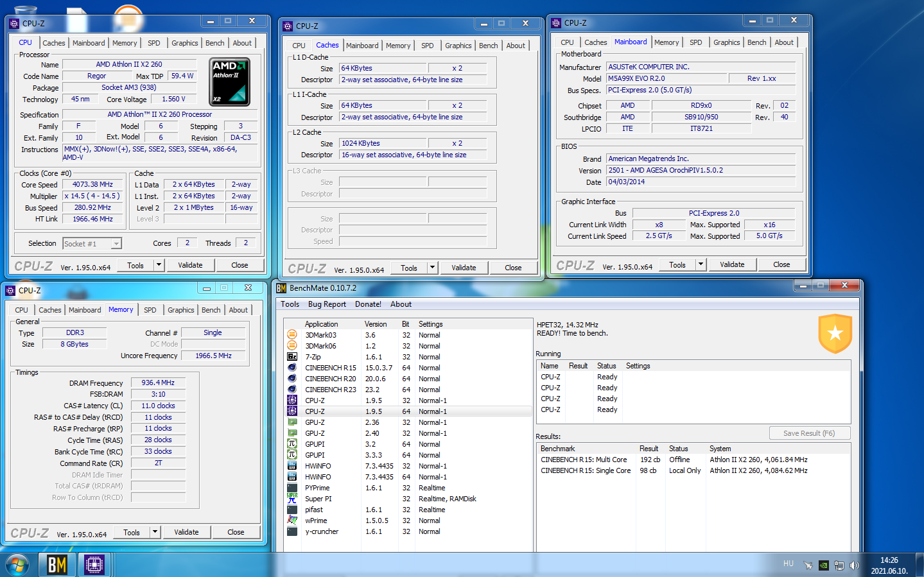Click the HWiNFO 64-bit icon
Screen dimensions: 924x577
click(x=292, y=477)
